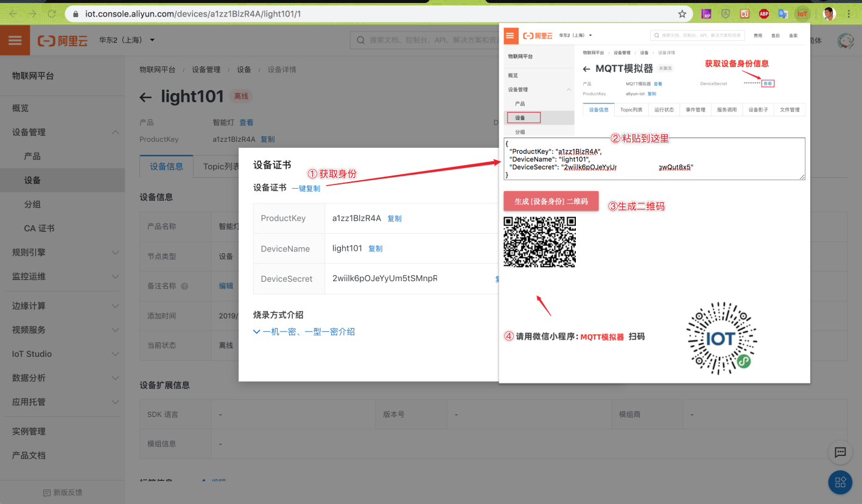
Task: Switch to the 设备信息 tab
Action: point(166,166)
